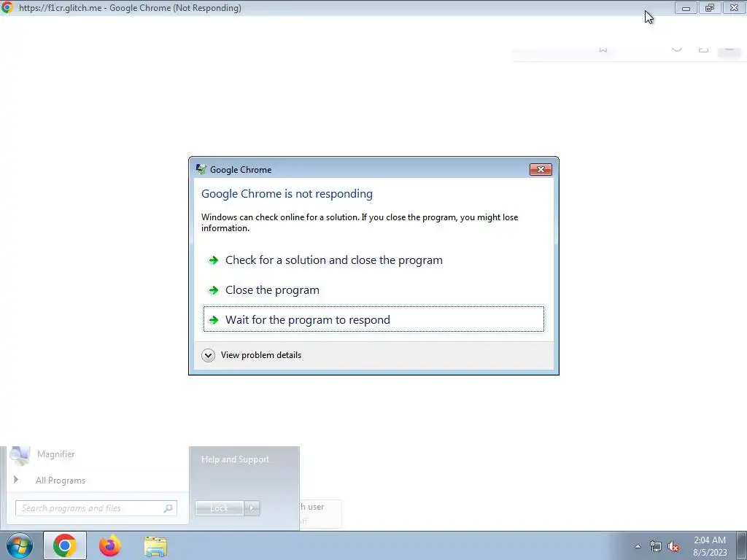Choose Check for a solution and close the program
The image size is (747, 560).
[373, 260]
